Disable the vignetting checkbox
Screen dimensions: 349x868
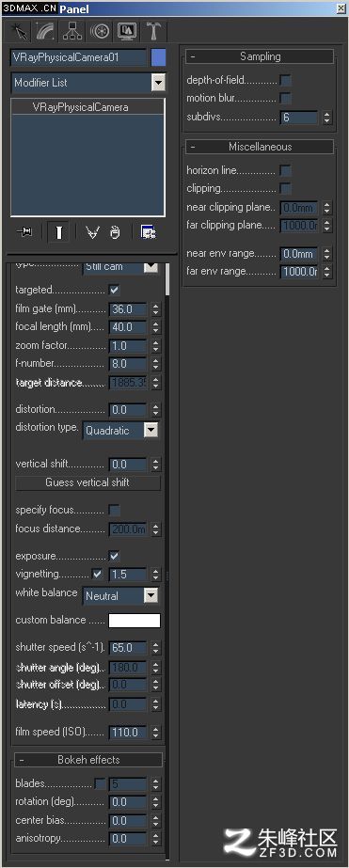98,574
